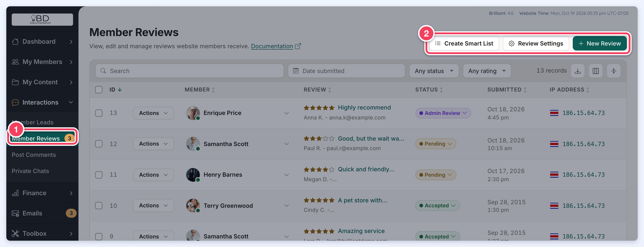Open the Documentation link
The image size is (644, 247).
(x=272, y=46)
